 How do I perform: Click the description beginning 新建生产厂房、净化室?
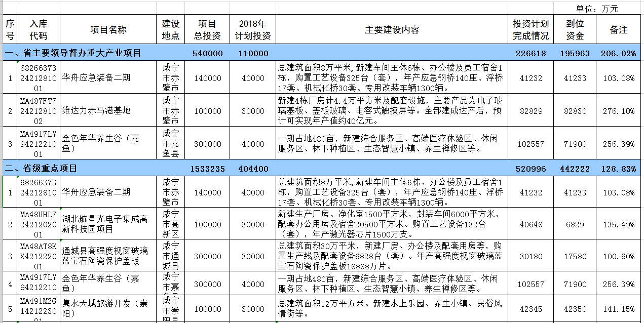pos(392,224)
